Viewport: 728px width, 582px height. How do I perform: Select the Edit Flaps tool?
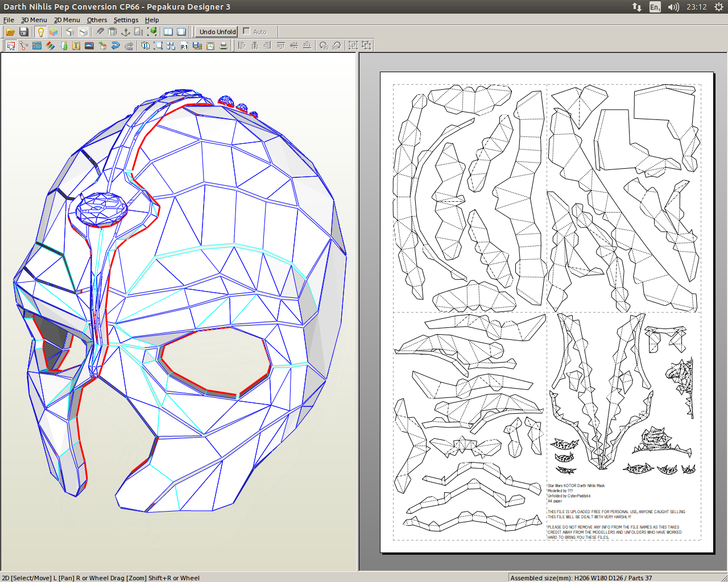(37, 45)
